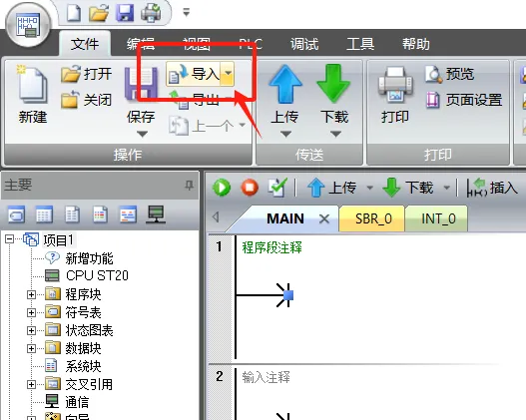Click the red STOP button in editor toolbar
This screenshot has width=526, height=420.
250,188
